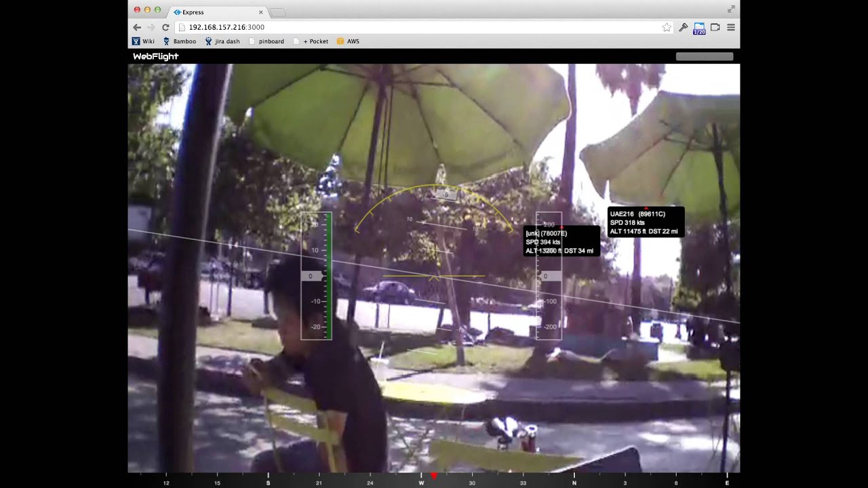The image size is (868, 488).
Task: Click the WebFlight logo text
Action: (x=155, y=56)
